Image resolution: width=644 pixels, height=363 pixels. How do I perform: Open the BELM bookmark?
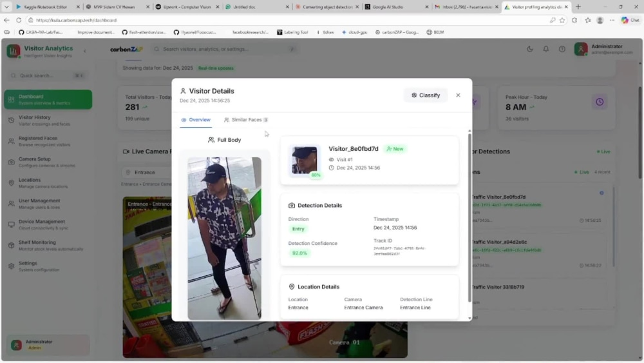point(435,32)
